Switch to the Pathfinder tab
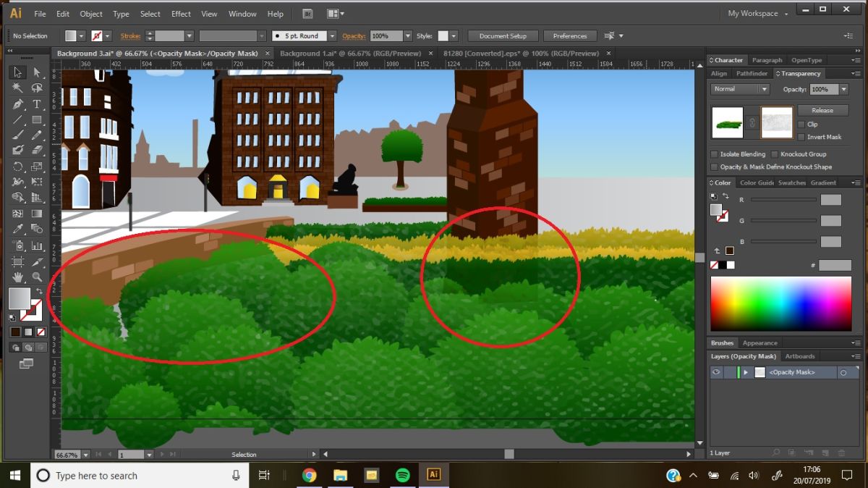 tap(752, 73)
